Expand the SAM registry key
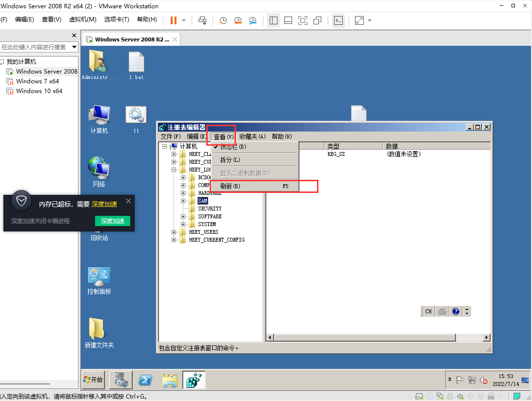 [183, 201]
